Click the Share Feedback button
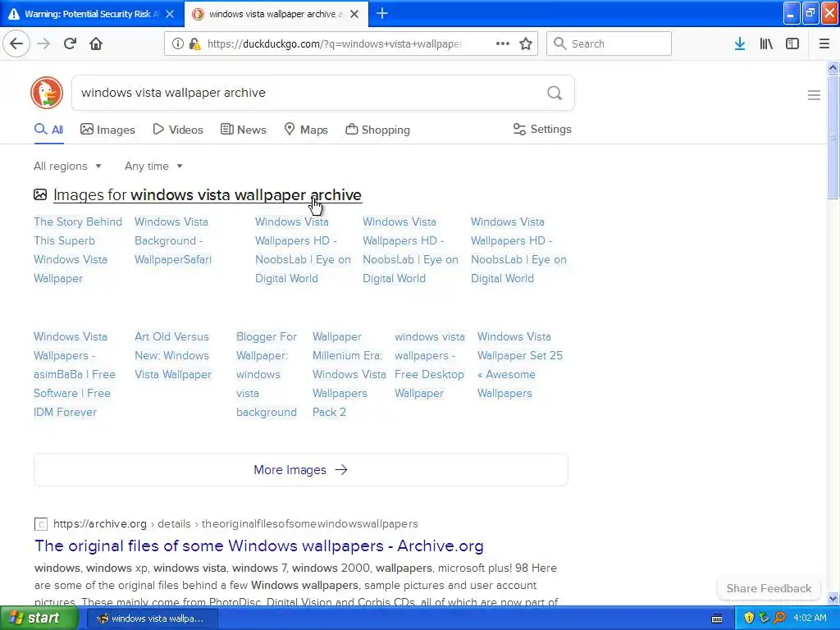The height and width of the screenshot is (630, 840). point(769,588)
